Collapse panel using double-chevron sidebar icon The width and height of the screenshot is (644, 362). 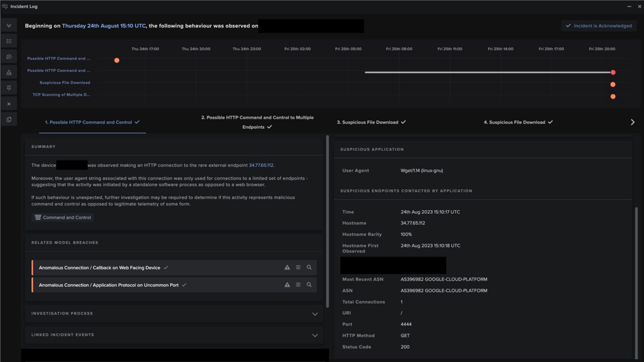tap(8, 25)
